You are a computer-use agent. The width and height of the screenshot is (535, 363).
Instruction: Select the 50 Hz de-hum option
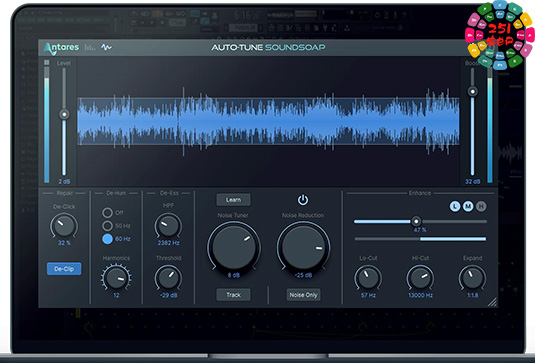tap(107, 226)
